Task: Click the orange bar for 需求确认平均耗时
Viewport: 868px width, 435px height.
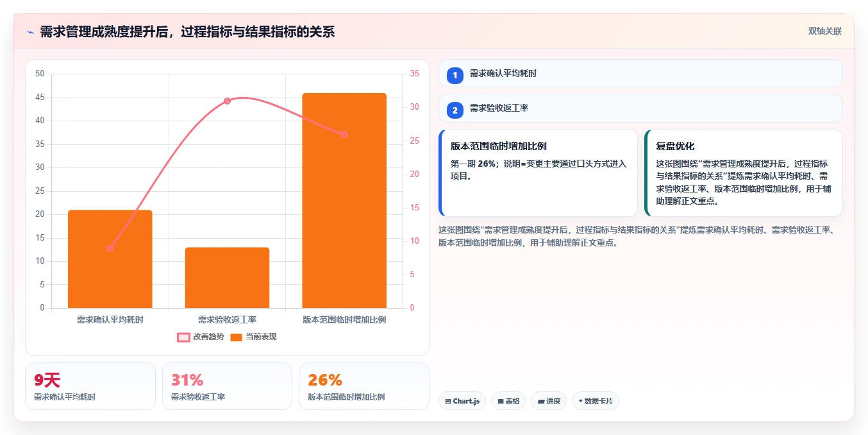Action: [110, 259]
